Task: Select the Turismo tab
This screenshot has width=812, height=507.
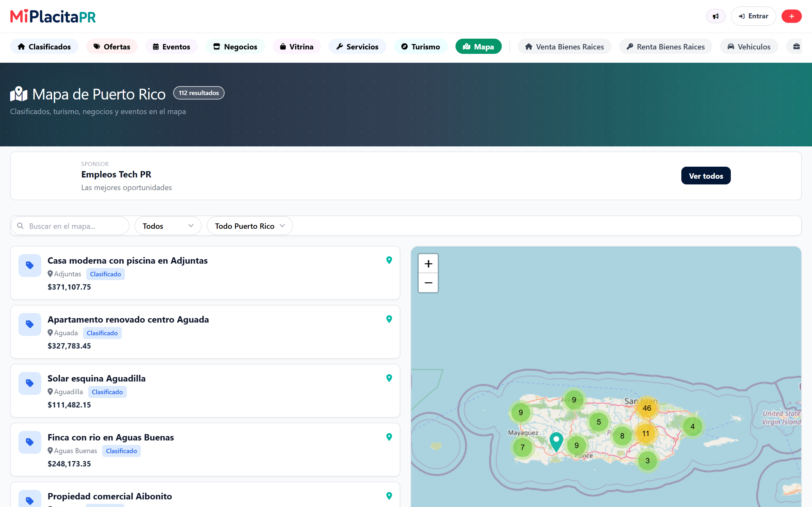Action: (x=421, y=47)
